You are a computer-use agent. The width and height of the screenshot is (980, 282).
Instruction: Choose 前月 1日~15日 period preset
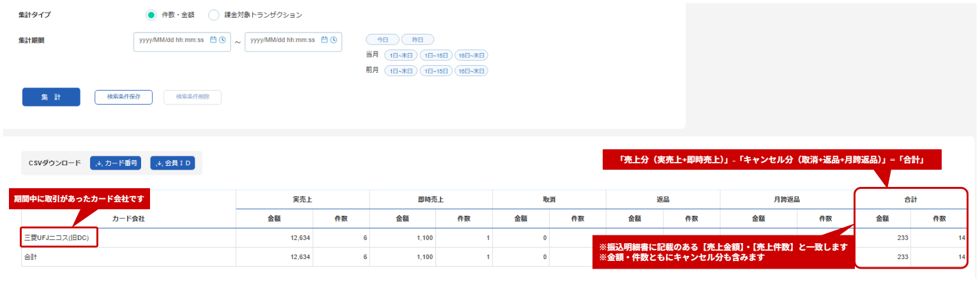click(x=436, y=71)
